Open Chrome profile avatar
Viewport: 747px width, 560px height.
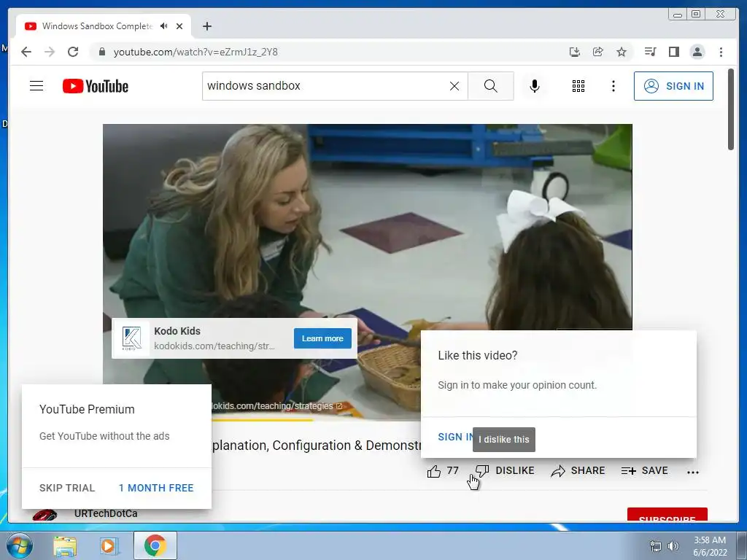coord(697,52)
